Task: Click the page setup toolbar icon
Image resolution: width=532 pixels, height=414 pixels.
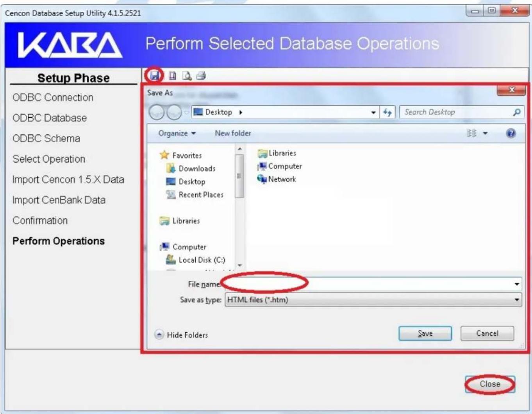Action: (x=172, y=75)
